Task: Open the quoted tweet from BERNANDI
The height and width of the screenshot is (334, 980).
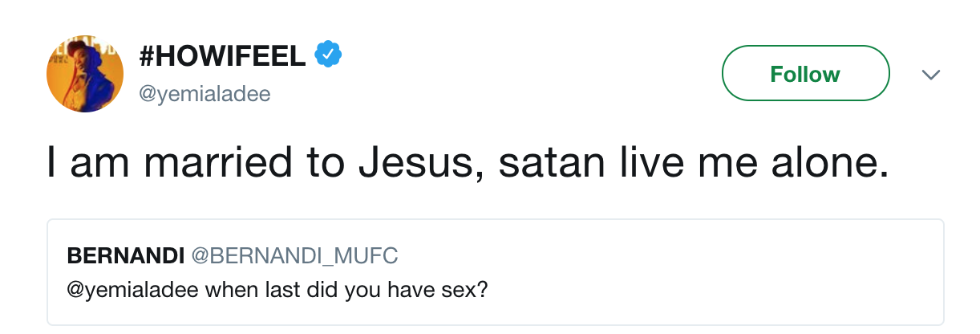Action: [x=495, y=271]
